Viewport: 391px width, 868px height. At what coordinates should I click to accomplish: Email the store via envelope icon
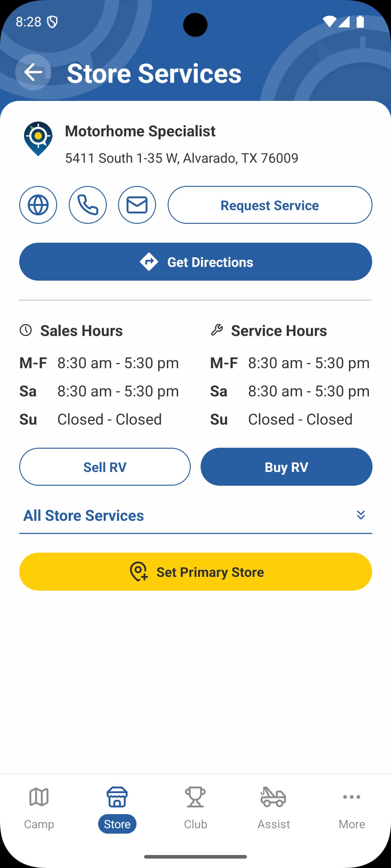click(x=137, y=205)
